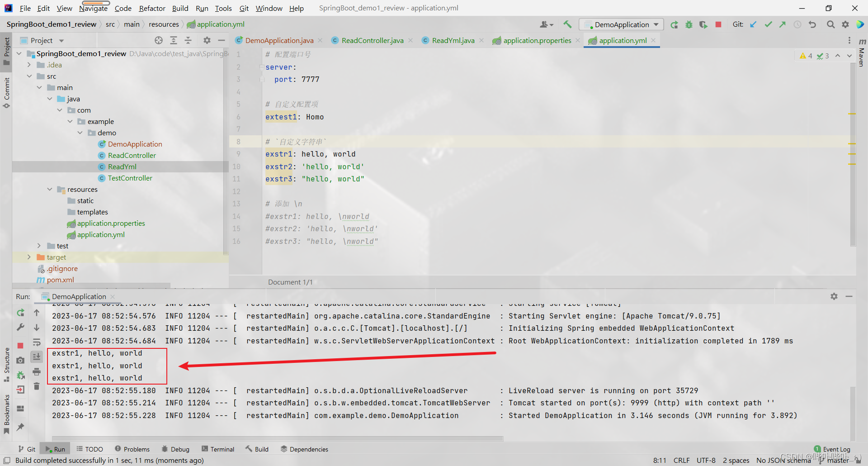Collapse the main folder
The image size is (868, 466).
39,87
